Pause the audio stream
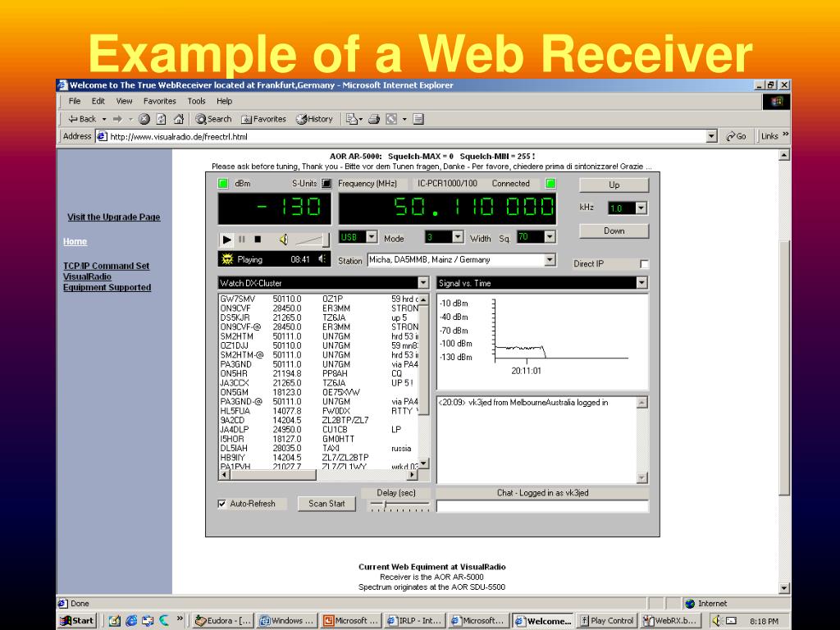The height and width of the screenshot is (630, 840). coord(242,240)
